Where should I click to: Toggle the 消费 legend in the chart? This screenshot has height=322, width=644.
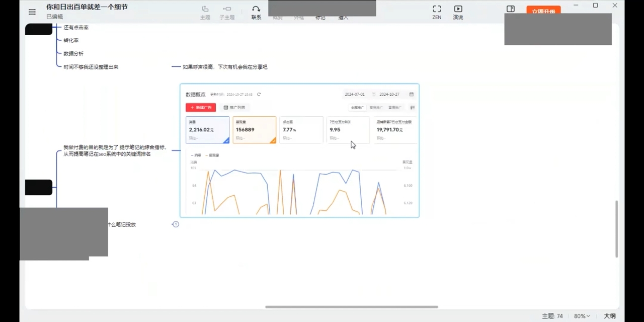tap(195, 155)
